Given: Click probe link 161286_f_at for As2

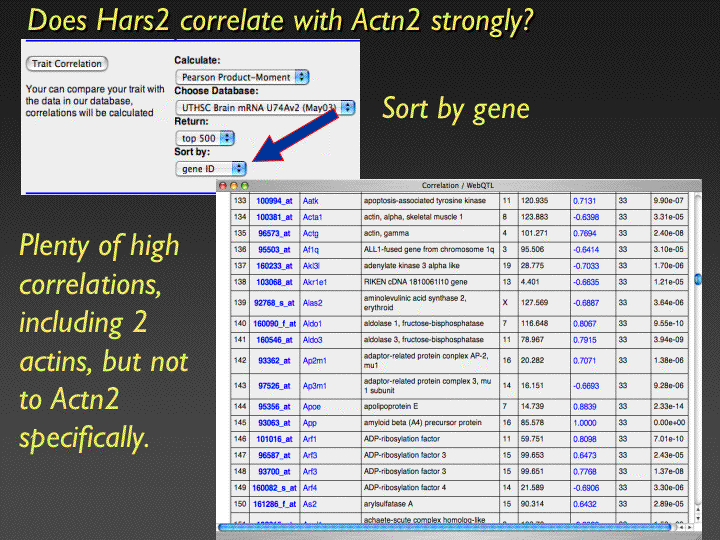Looking at the screenshot, I should click(274, 503).
